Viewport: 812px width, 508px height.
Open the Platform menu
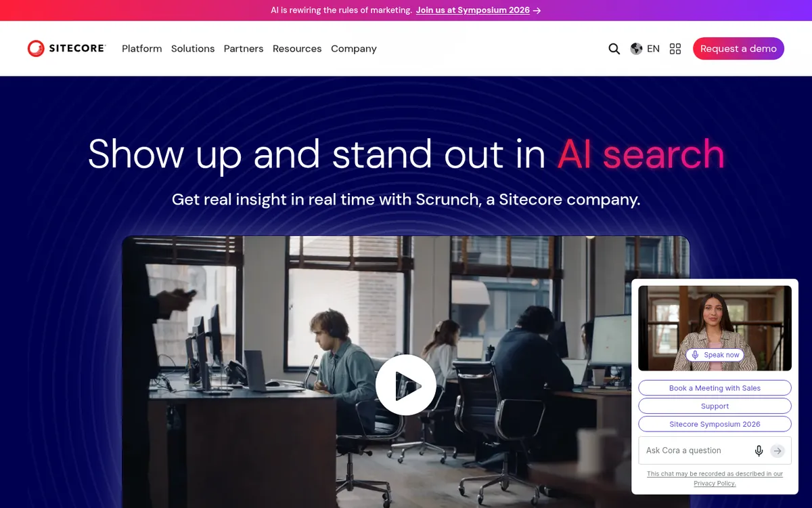pos(142,49)
